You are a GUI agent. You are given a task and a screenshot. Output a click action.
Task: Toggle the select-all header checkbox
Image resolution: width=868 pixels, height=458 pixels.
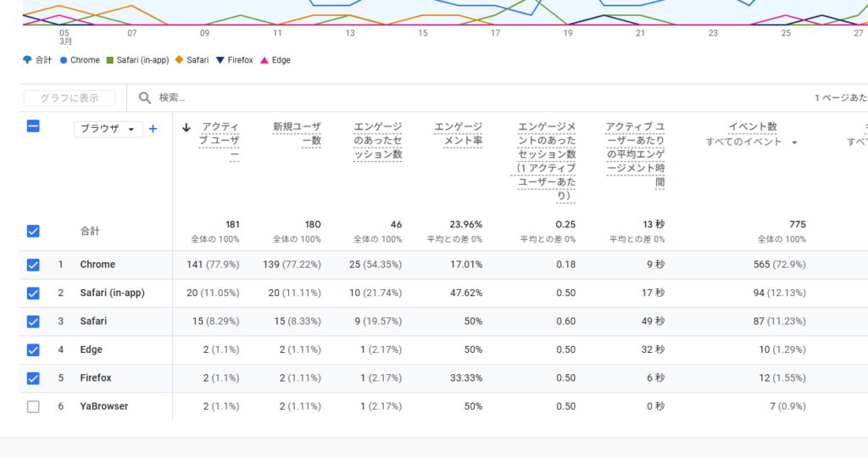pos(33,126)
